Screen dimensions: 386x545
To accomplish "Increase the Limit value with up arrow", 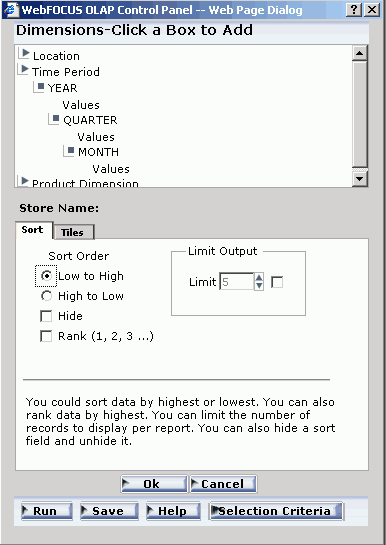I will click(x=259, y=277).
